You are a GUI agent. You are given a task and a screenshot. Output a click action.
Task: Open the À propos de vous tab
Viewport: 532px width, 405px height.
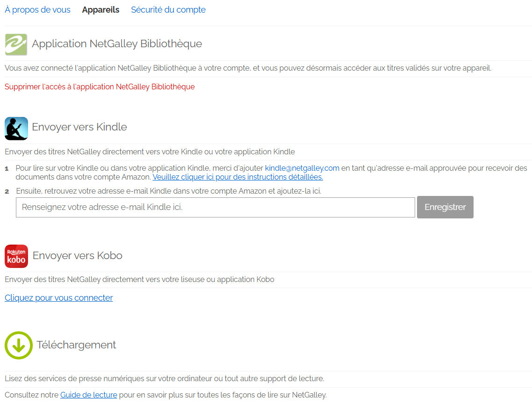click(37, 10)
